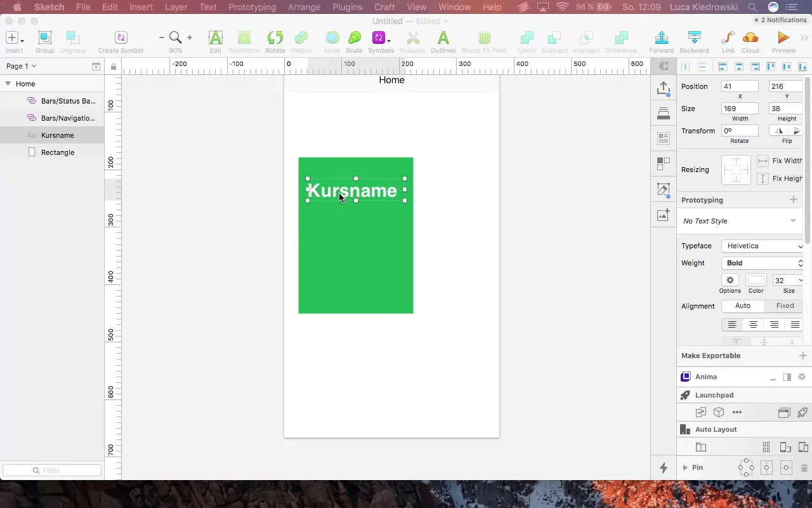
Task: Toggle the layer list lock icon
Action: click(x=114, y=67)
